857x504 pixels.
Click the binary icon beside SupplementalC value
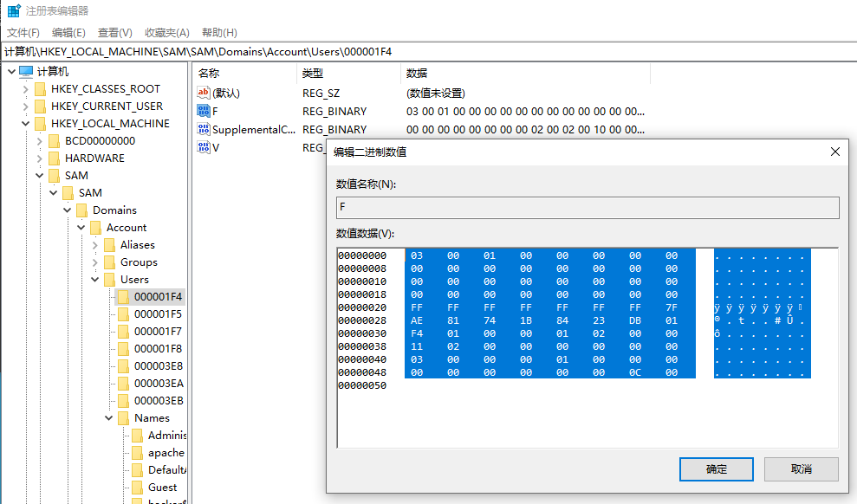(x=204, y=129)
